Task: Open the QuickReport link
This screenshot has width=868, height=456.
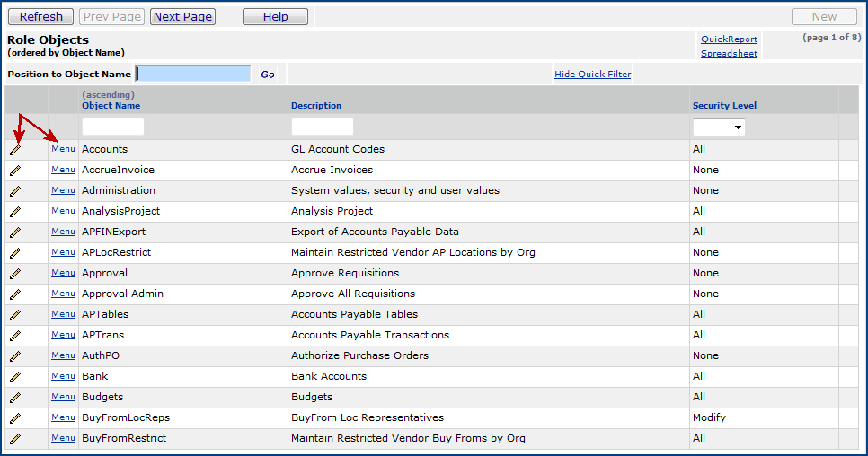Action: tap(729, 39)
